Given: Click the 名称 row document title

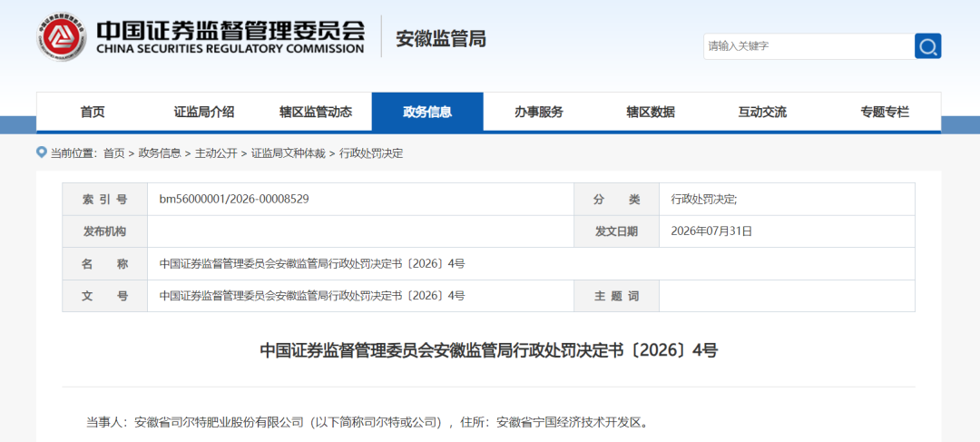Looking at the screenshot, I should pyautogui.click(x=312, y=264).
